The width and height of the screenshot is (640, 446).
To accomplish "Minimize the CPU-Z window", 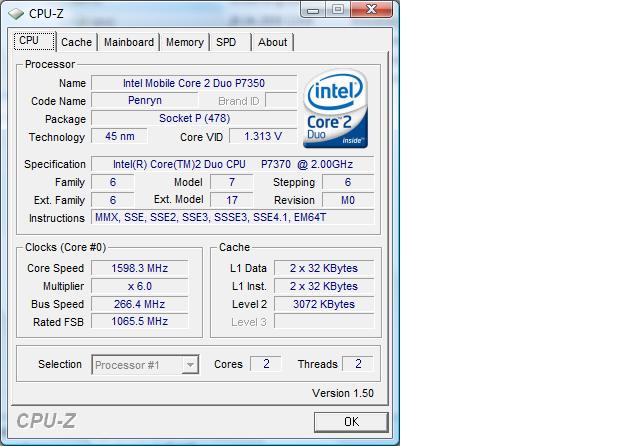I will click(x=313, y=10).
